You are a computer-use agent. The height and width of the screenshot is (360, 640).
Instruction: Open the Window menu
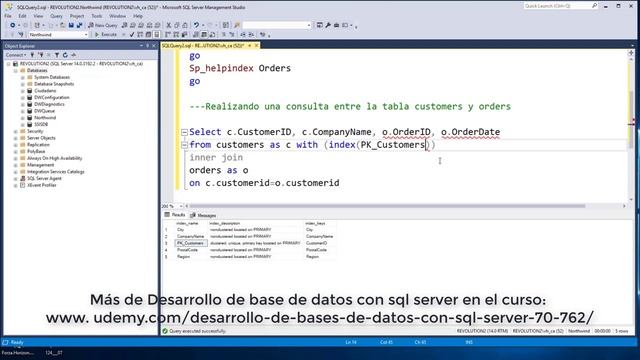[118, 16]
